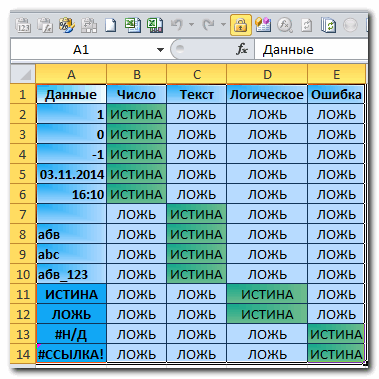
Task: Click the single-sheet recalculate icon
Action: (307, 26)
